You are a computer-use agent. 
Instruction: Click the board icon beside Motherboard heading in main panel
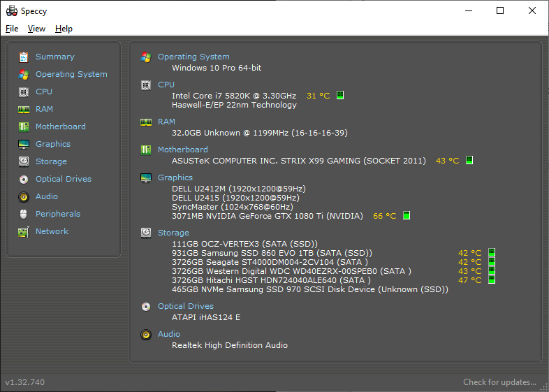click(x=146, y=150)
